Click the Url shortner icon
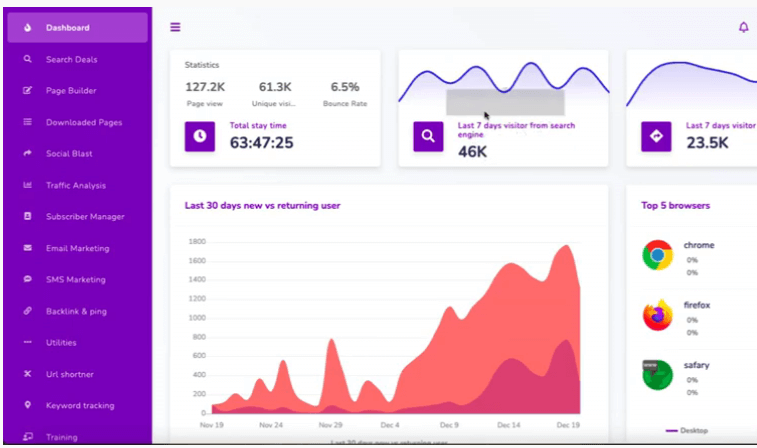The width and height of the screenshot is (757, 448). 28,374
